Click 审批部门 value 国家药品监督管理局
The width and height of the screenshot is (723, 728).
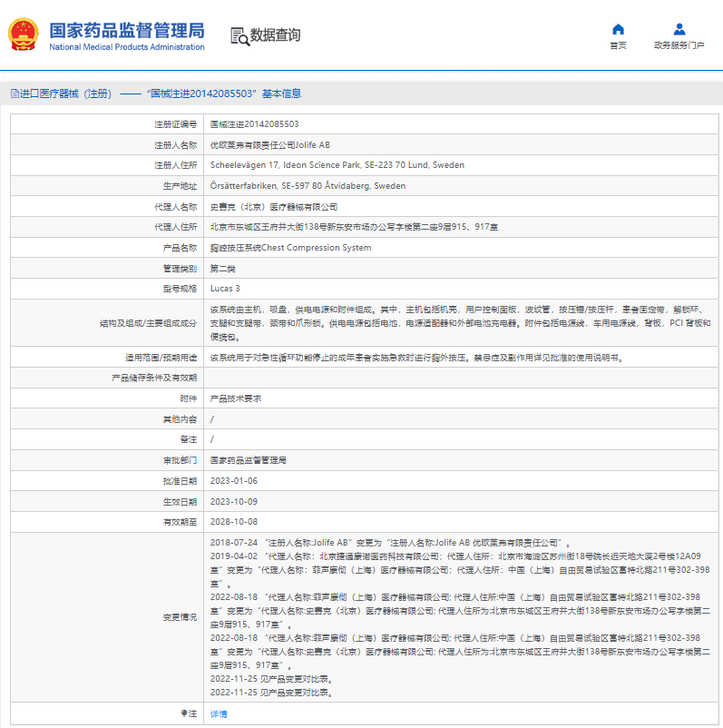(249, 460)
